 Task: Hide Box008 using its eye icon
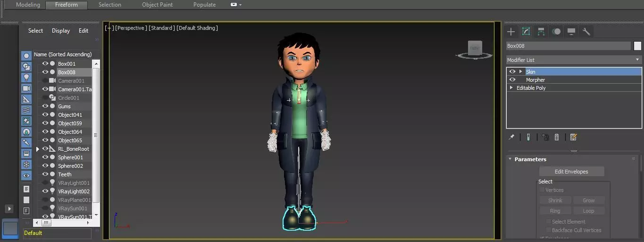[45, 72]
